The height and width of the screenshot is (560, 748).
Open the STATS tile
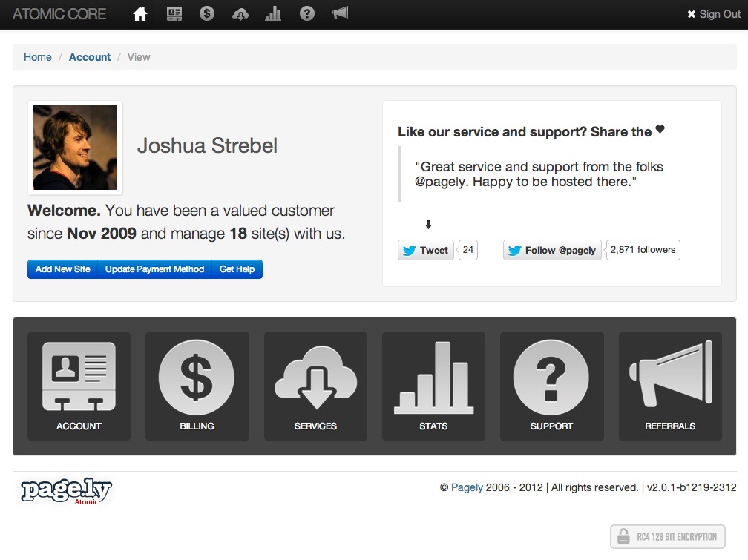click(433, 386)
